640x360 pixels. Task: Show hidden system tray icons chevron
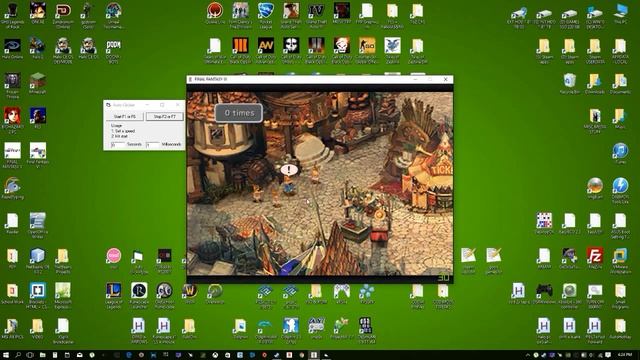[527, 355]
